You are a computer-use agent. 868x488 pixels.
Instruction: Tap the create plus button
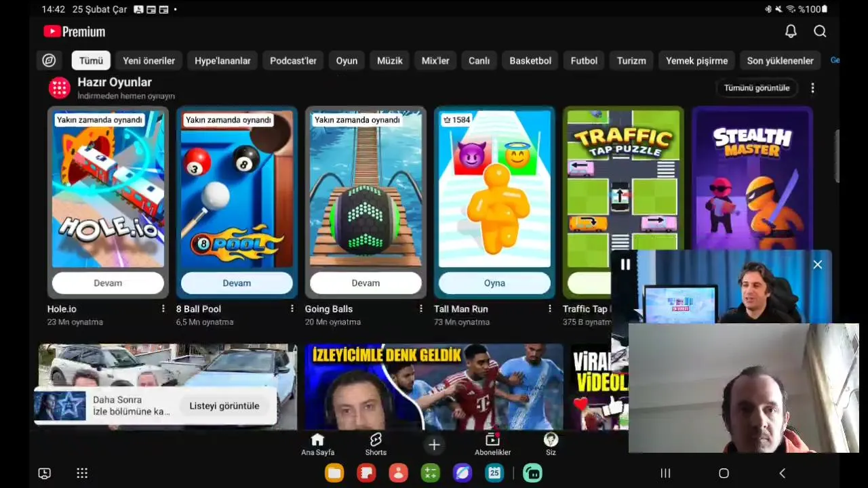click(x=434, y=445)
